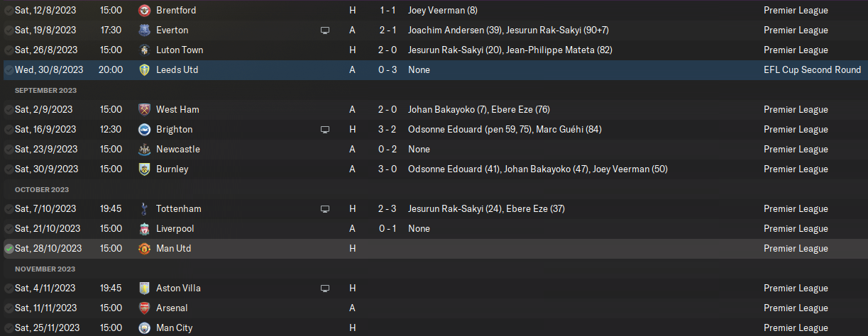Toggle the checkmark on Man Utd fixture
868x336 pixels.
(9, 249)
